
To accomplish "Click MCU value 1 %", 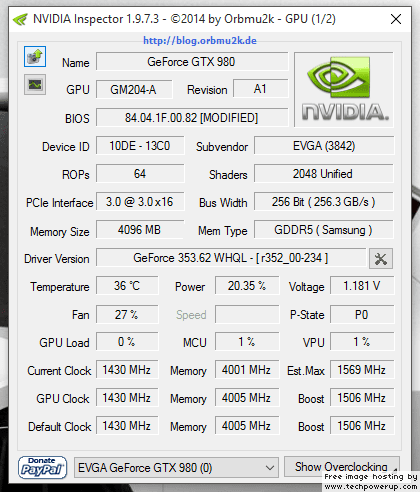I will tap(247, 342).
